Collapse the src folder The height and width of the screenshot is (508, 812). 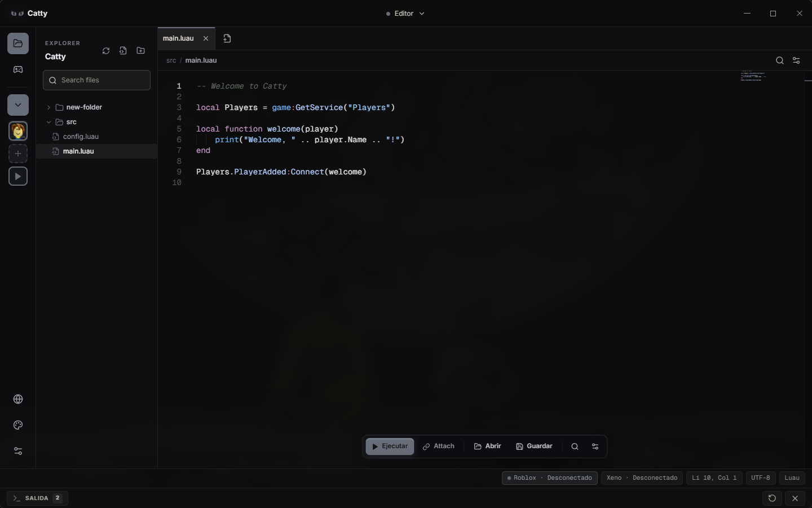click(96, 122)
